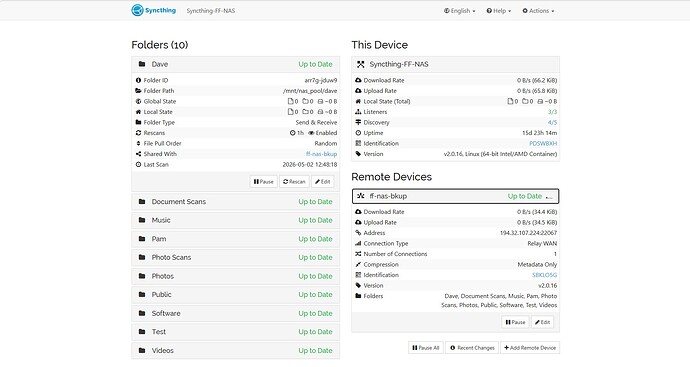690x367 pixels.
Task: Click the Folder ID value arr7g-jduw9
Action: pyautogui.click(x=321, y=80)
